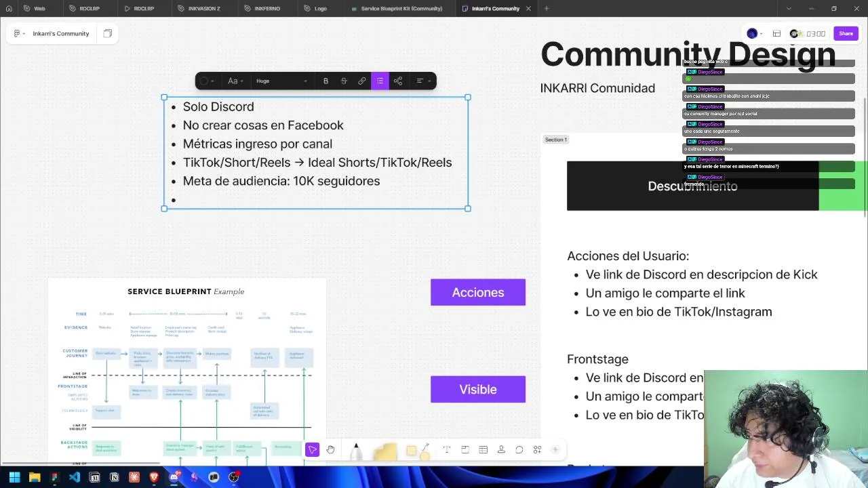Click 'Métricas ingreso por canal' bullet

(x=258, y=144)
